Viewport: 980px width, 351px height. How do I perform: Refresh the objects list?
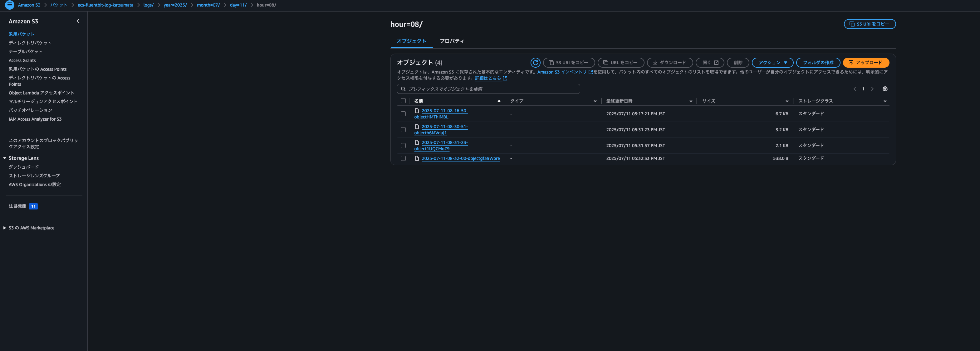pyautogui.click(x=535, y=63)
